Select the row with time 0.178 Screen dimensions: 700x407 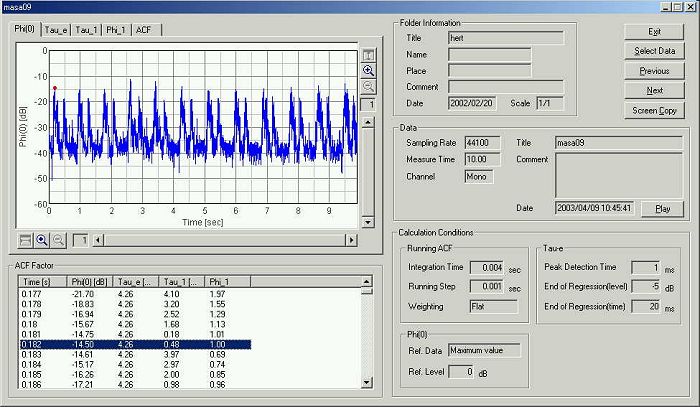[135, 304]
